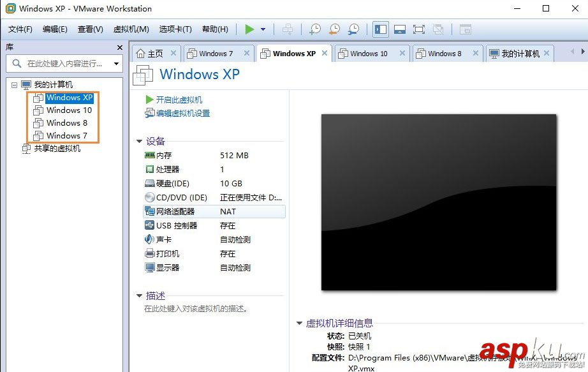The width and height of the screenshot is (588, 372).
Task: Select Windows 8 in library tree
Action: click(67, 123)
